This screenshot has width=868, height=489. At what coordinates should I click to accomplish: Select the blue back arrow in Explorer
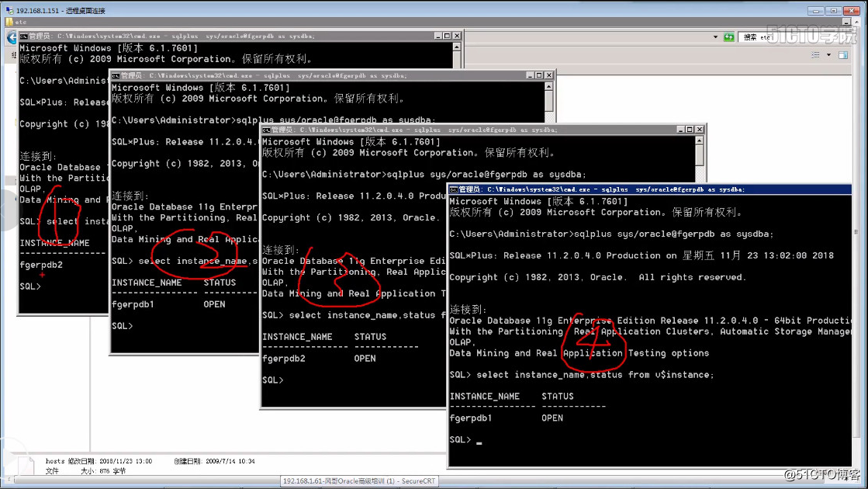12,37
